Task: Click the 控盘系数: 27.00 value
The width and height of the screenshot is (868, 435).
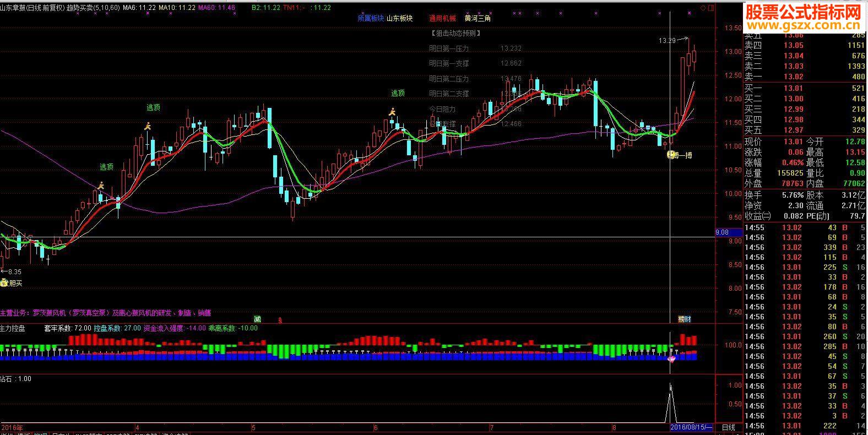Action: coord(117,328)
